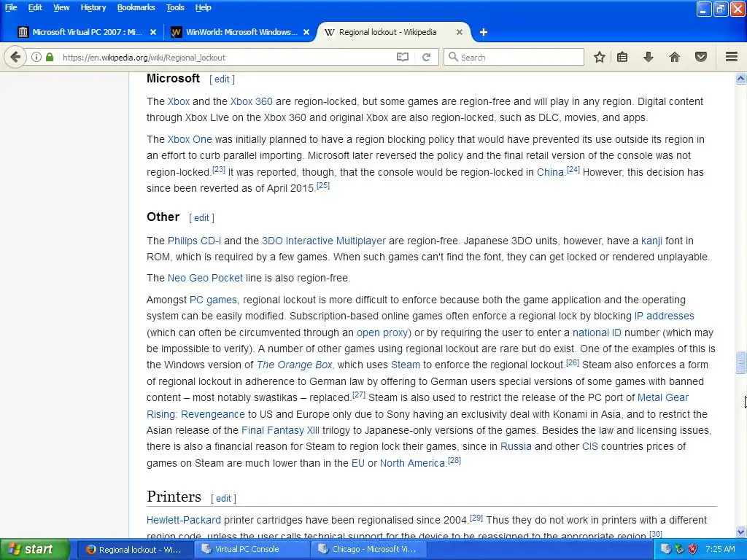Switch to the WinWorld Microsoft Windows tab
Image resolution: width=747 pixels, height=560 pixels.
pos(241,32)
